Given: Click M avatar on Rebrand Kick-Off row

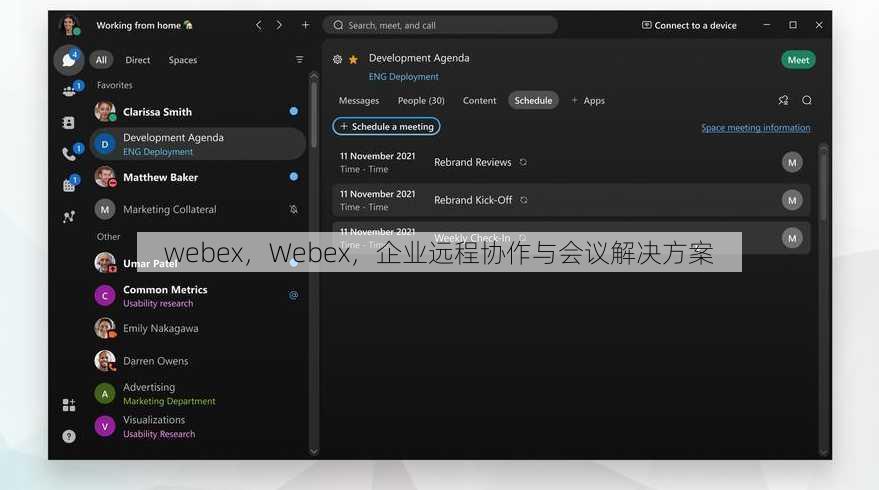Looking at the screenshot, I should click(792, 200).
